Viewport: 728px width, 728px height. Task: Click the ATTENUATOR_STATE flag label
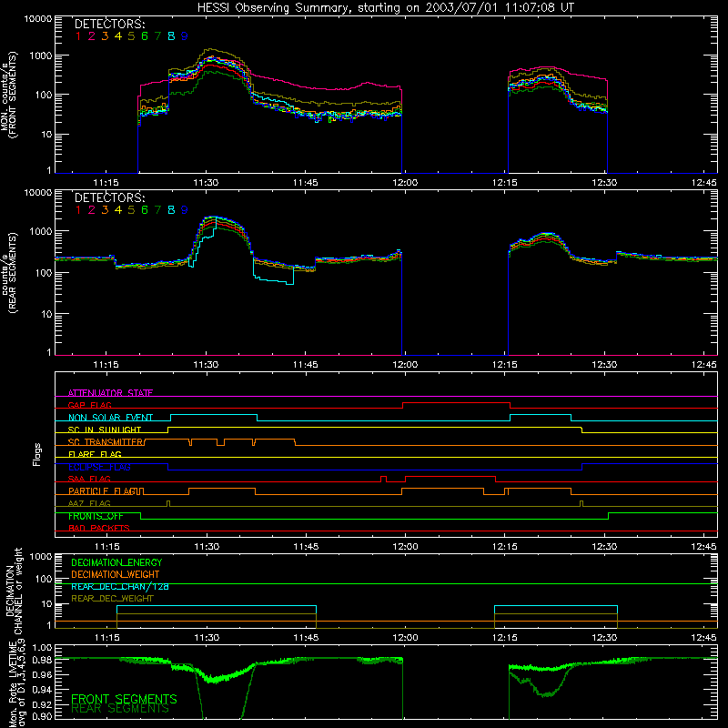click(x=110, y=393)
